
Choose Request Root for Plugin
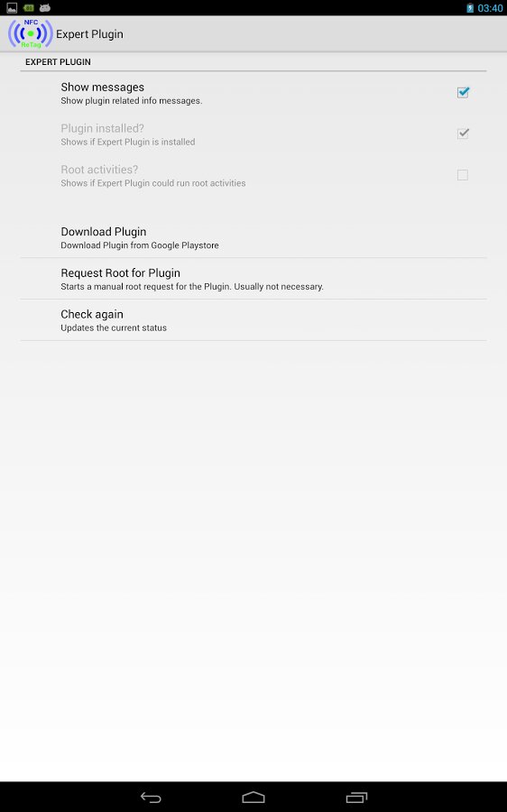coord(253,279)
